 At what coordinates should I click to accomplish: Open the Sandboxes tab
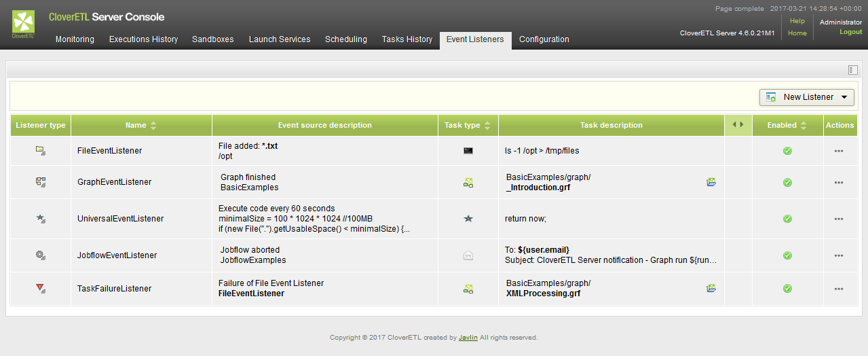tap(212, 39)
